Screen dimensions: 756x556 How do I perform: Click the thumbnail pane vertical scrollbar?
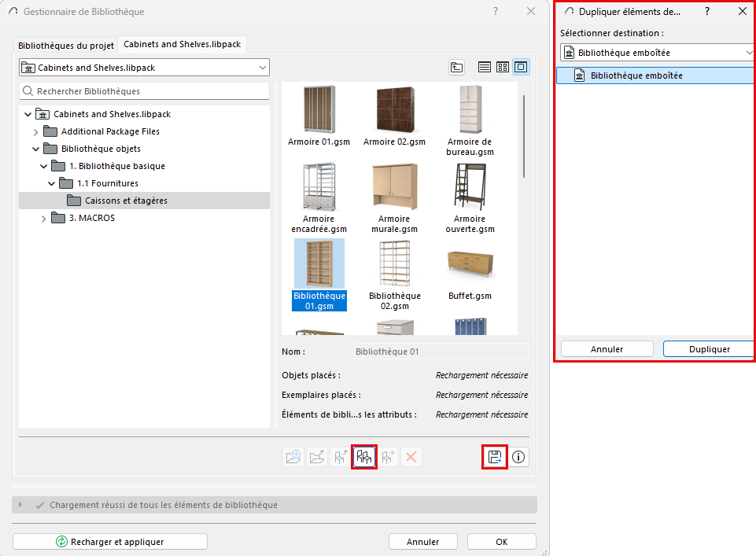pos(524,136)
